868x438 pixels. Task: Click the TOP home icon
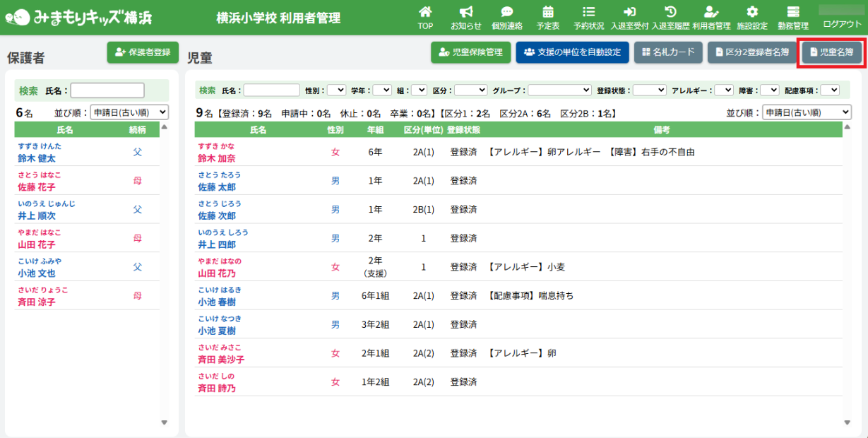point(425,12)
